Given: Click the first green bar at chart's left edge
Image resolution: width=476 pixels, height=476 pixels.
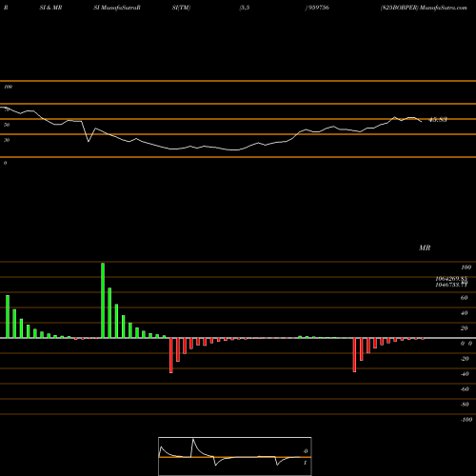Looking at the screenshot, I should [8, 316].
